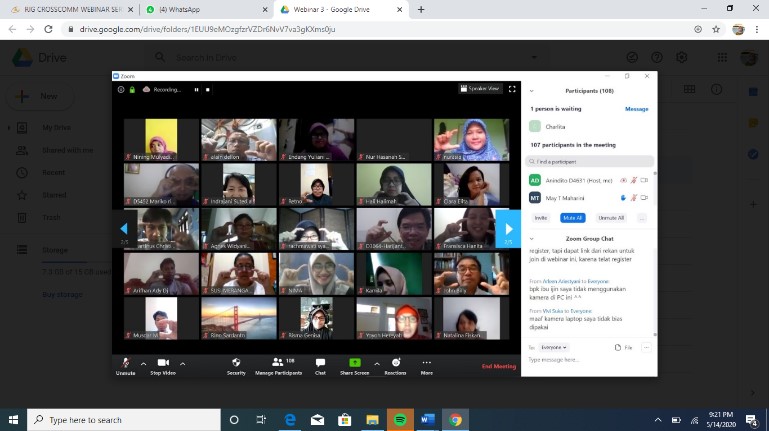Select Nining Mulyadi video thumbnail
The image size is (769, 431).
161,140
